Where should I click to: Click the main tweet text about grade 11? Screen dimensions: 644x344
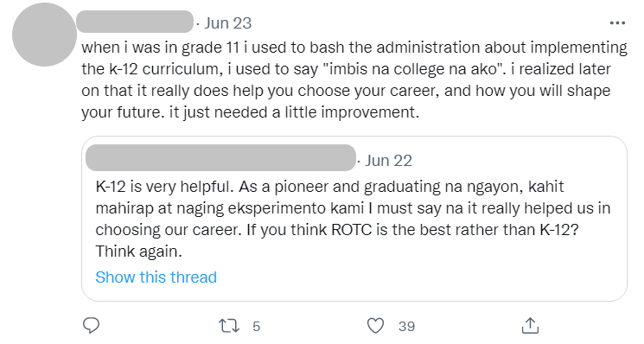point(354,80)
